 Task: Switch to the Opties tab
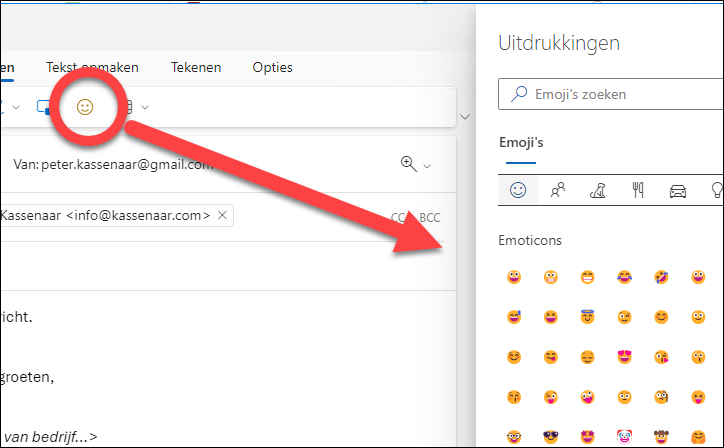click(272, 67)
